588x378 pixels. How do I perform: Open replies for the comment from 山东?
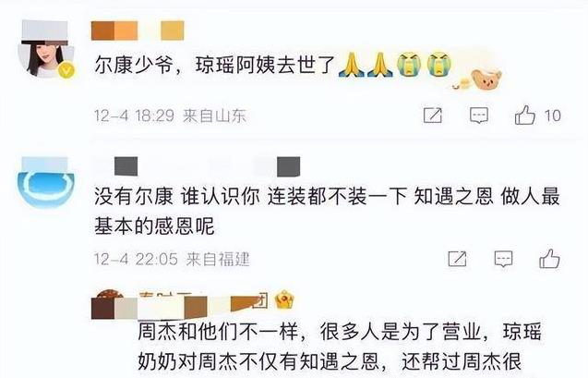[x=479, y=116]
